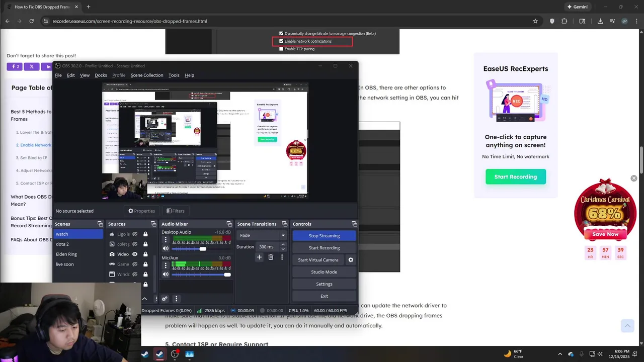644x362 pixels.
Task: Click the Exit button in OBS
Action: (x=324, y=296)
